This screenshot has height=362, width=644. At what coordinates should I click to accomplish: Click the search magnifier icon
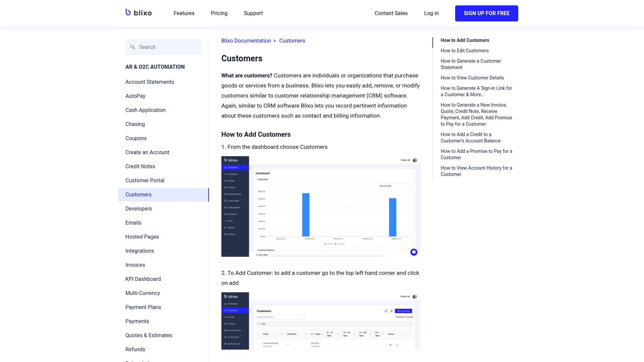(x=133, y=47)
